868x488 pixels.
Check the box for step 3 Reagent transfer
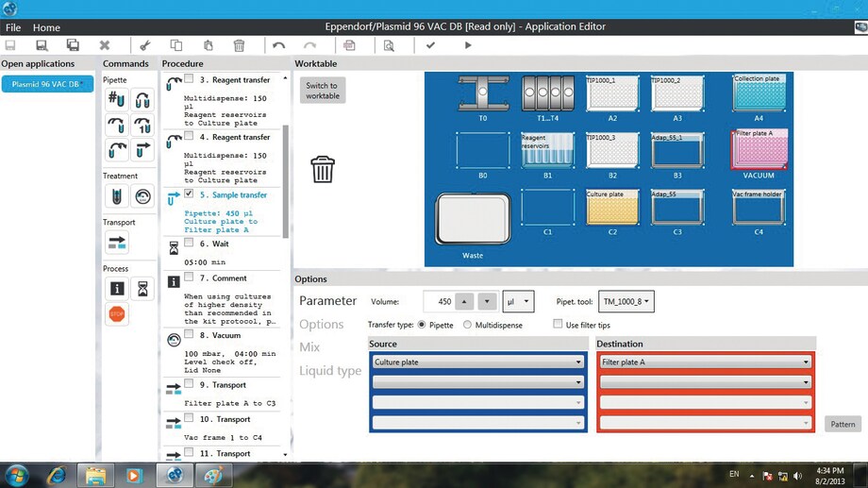[189, 78]
